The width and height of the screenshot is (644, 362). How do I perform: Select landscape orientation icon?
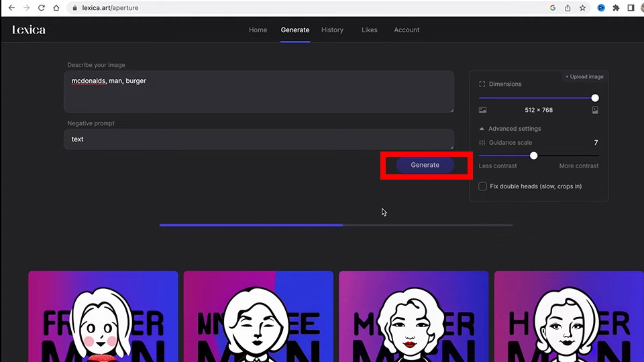482,110
